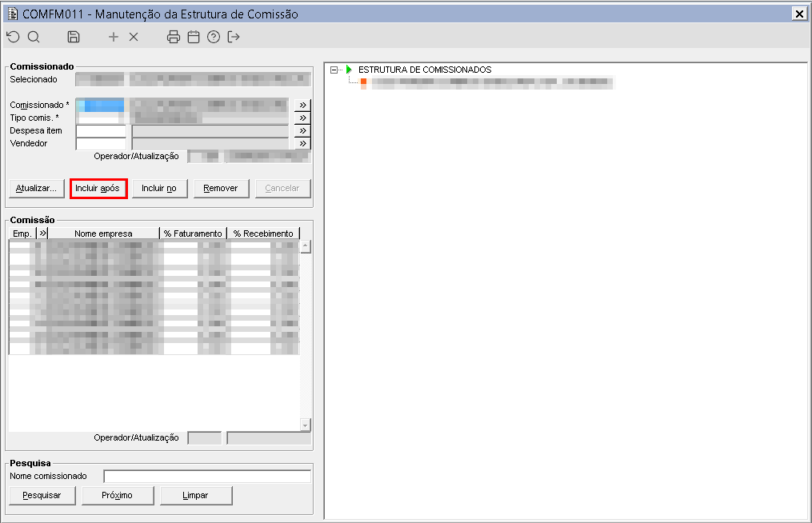Image resolution: width=812 pixels, height=523 pixels.
Task: Click the Incluir no button
Action: coord(159,189)
